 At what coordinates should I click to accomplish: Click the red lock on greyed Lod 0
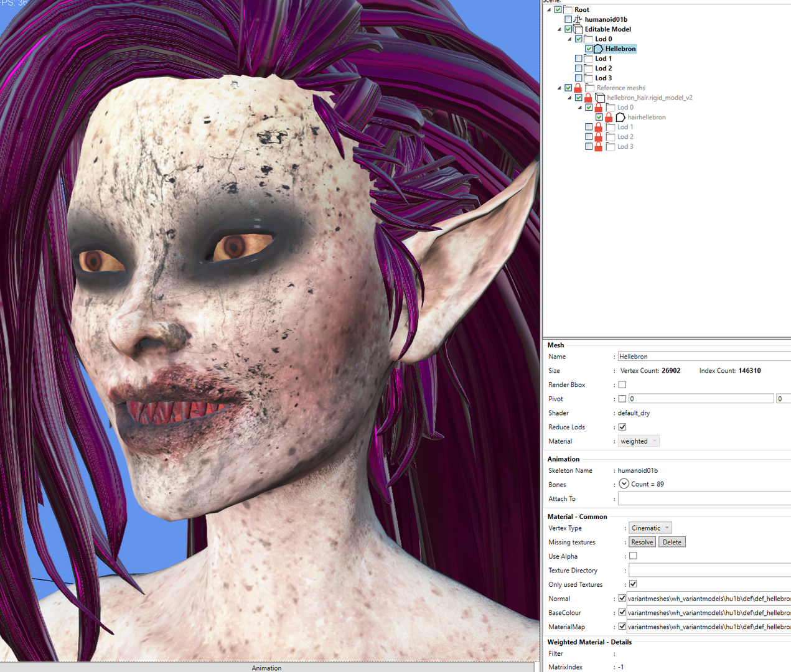coord(599,108)
